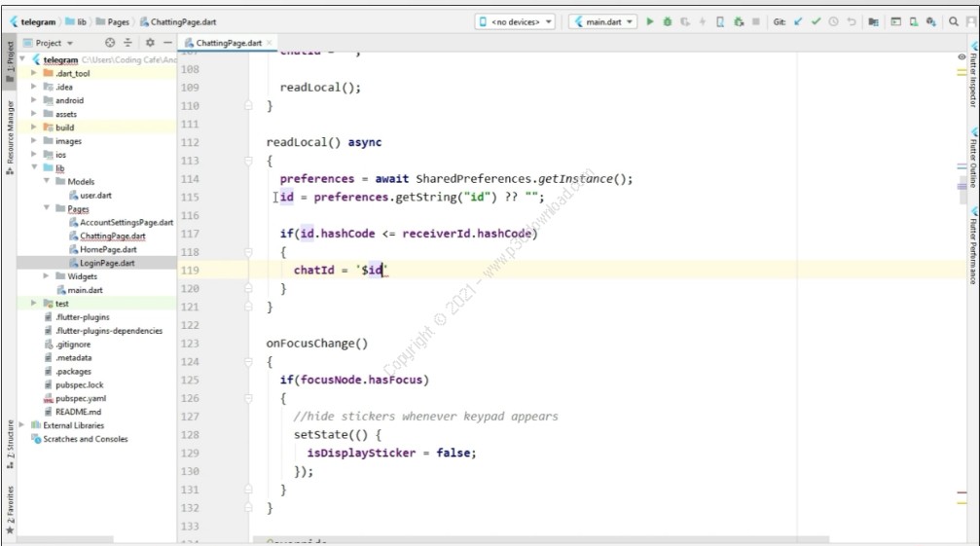Locate opened file with crosshair icon
The width and height of the screenshot is (980, 546).
click(x=110, y=43)
